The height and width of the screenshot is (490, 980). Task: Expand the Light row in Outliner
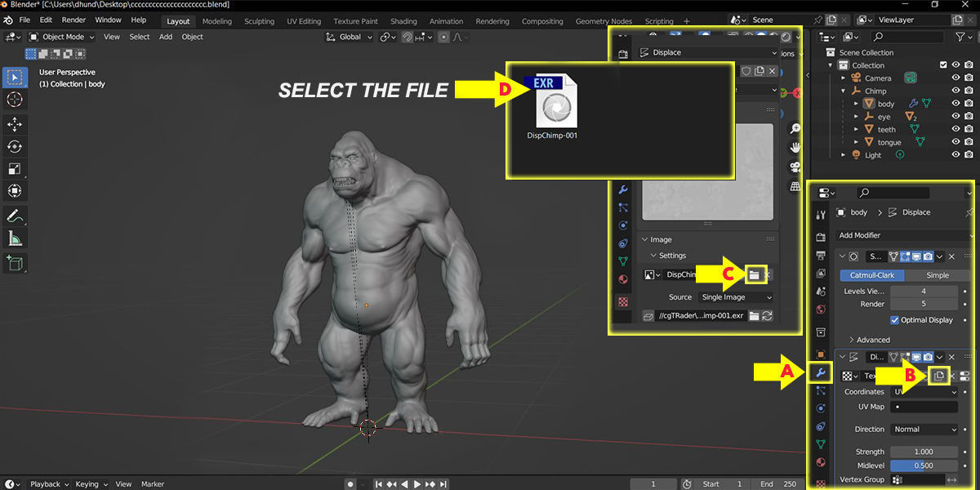[x=844, y=154]
